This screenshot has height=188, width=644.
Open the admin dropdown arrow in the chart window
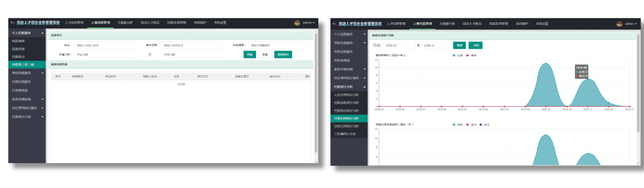click(636, 24)
